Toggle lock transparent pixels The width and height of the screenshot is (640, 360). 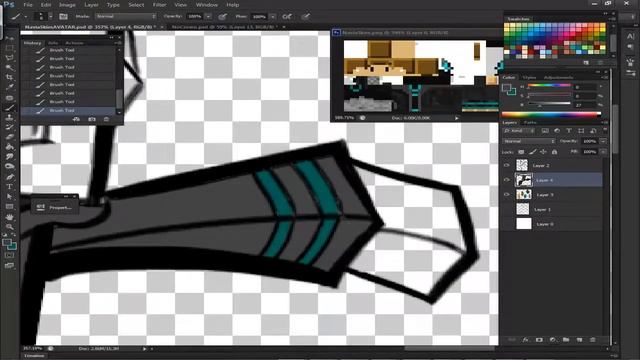(521, 152)
